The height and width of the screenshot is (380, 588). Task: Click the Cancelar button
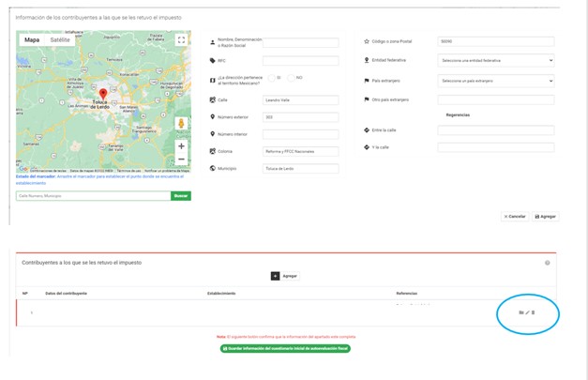click(514, 216)
